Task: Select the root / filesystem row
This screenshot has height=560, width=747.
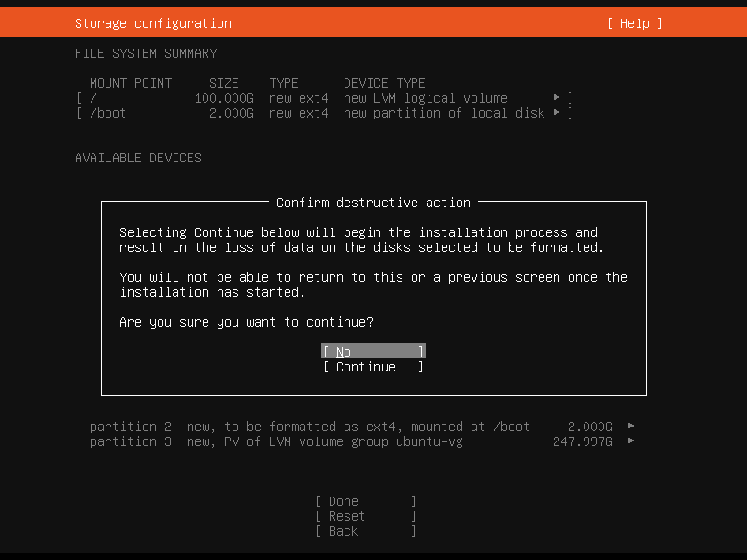Action: tap(92, 98)
